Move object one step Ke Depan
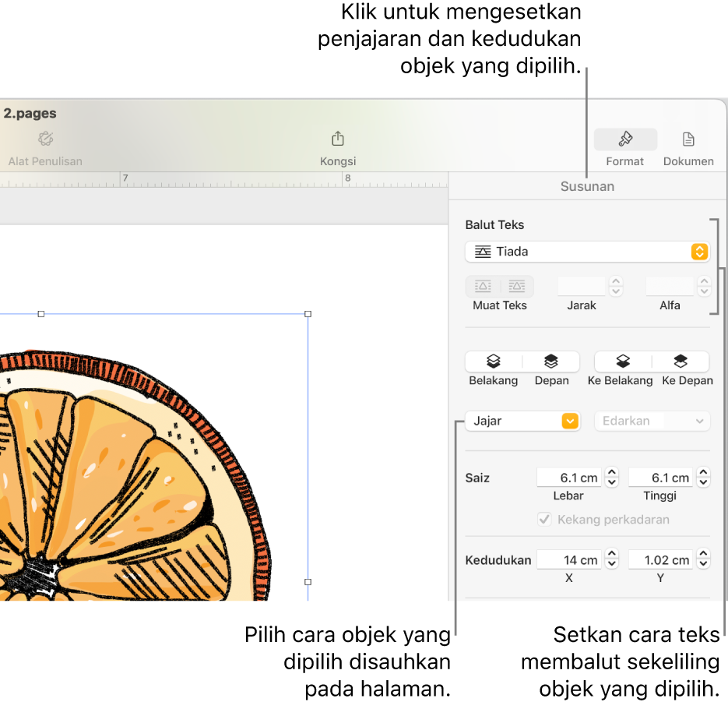Viewport: 728px width, 709px height. [681, 361]
